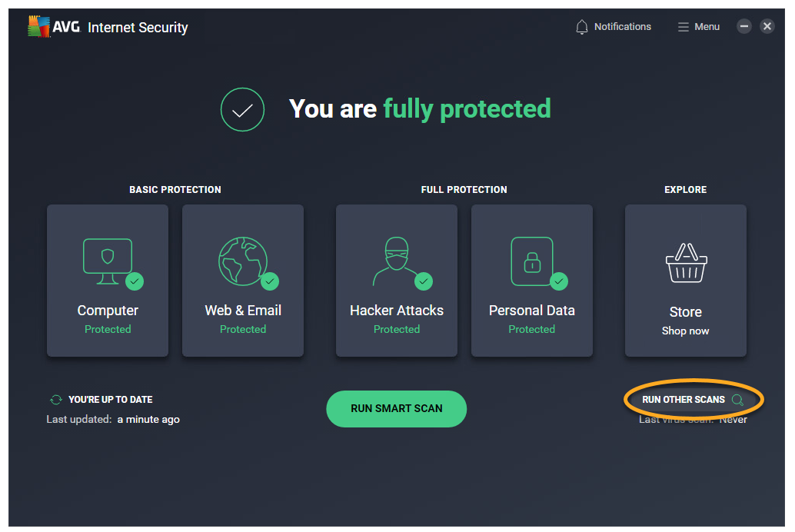Select Hacker Attacks tile's green check badge

coord(424,281)
